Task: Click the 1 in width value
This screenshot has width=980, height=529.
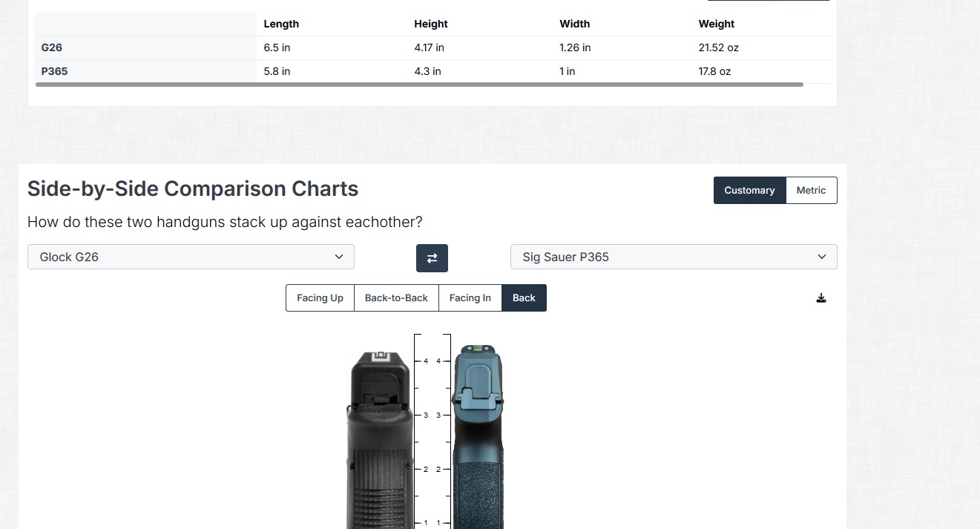Action: (x=567, y=71)
